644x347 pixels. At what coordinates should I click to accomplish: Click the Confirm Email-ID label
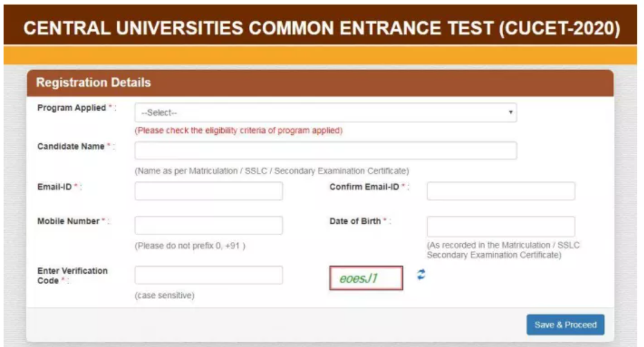(x=364, y=187)
